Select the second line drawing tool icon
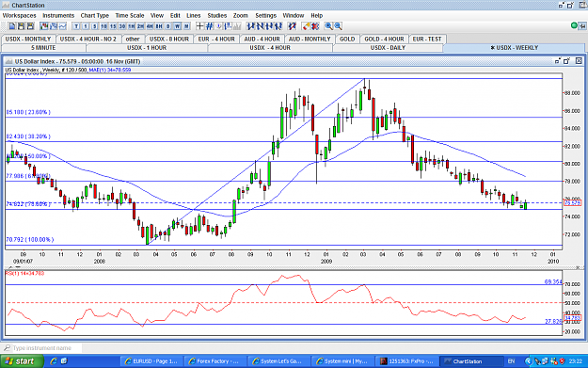This screenshot has height=368, width=588. pyautogui.click(x=260, y=26)
